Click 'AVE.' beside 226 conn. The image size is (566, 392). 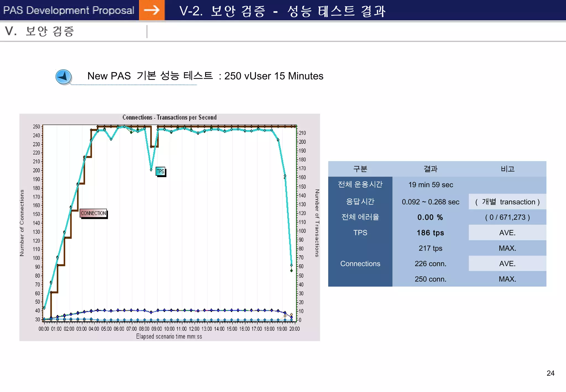507,264
